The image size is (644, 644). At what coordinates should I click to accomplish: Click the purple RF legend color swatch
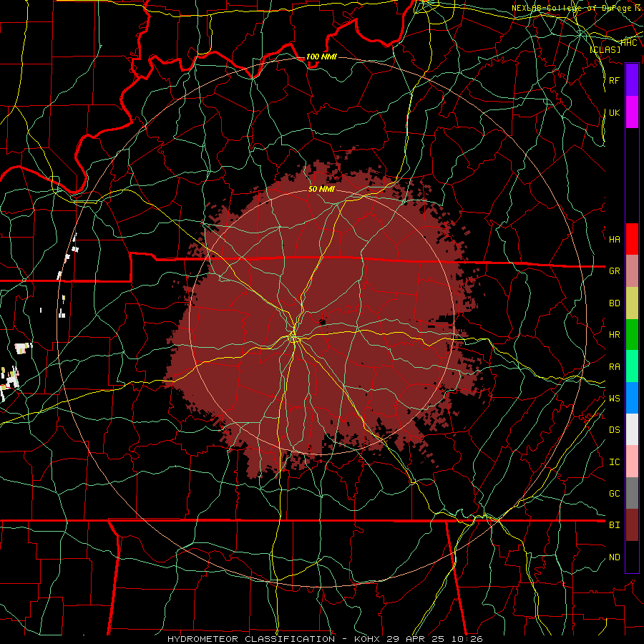pos(632,80)
